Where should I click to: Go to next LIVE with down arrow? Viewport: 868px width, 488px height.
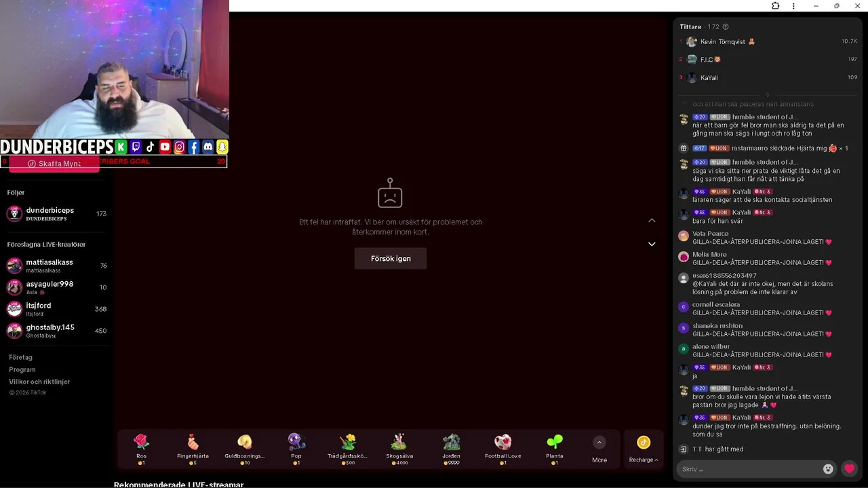(x=652, y=244)
